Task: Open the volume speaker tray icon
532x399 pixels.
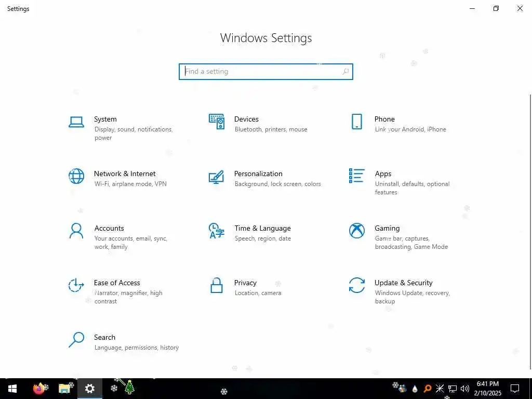Action: [465, 389]
